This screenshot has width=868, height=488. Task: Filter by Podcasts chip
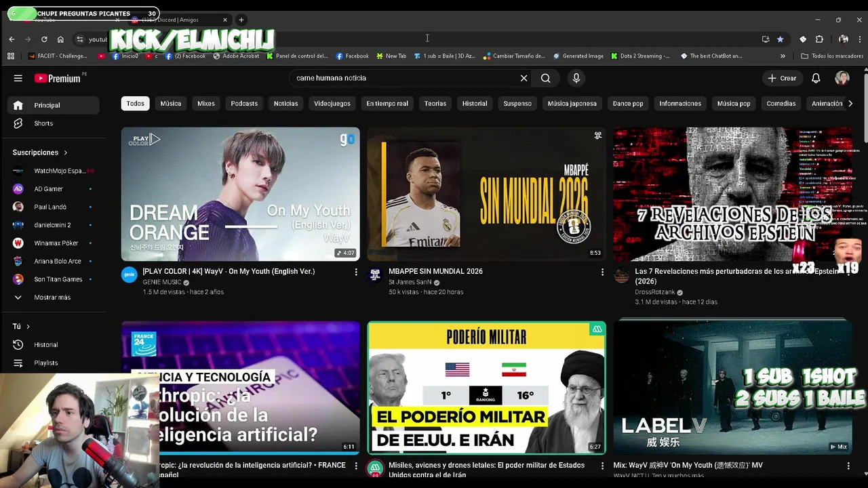pos(244,104)
